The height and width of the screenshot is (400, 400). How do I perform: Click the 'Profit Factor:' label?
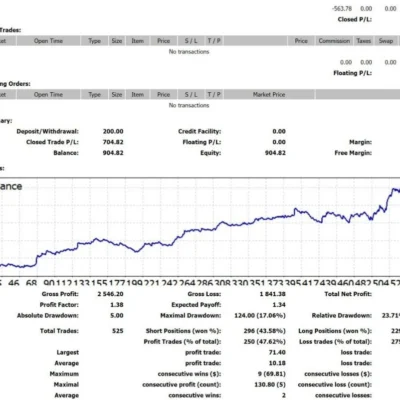(59, 305)
